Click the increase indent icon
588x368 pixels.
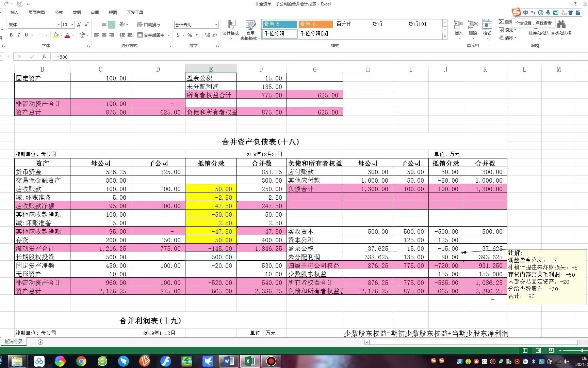[x=130, y=35]
